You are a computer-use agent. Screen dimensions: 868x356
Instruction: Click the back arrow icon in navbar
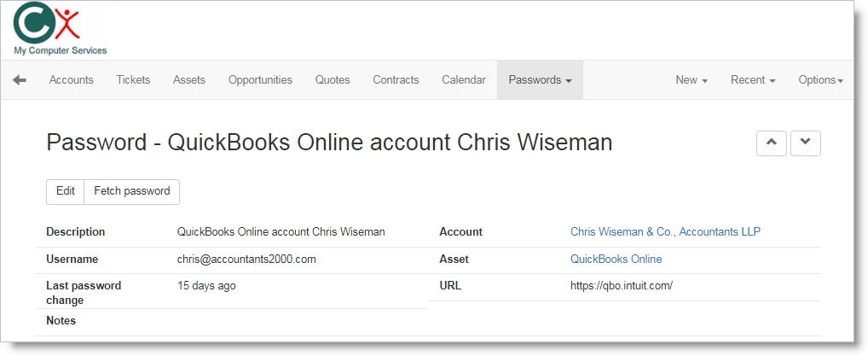coord(20,79)
